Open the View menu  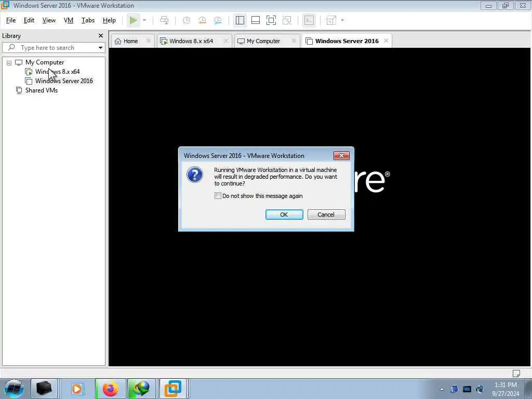pos(49,20)
